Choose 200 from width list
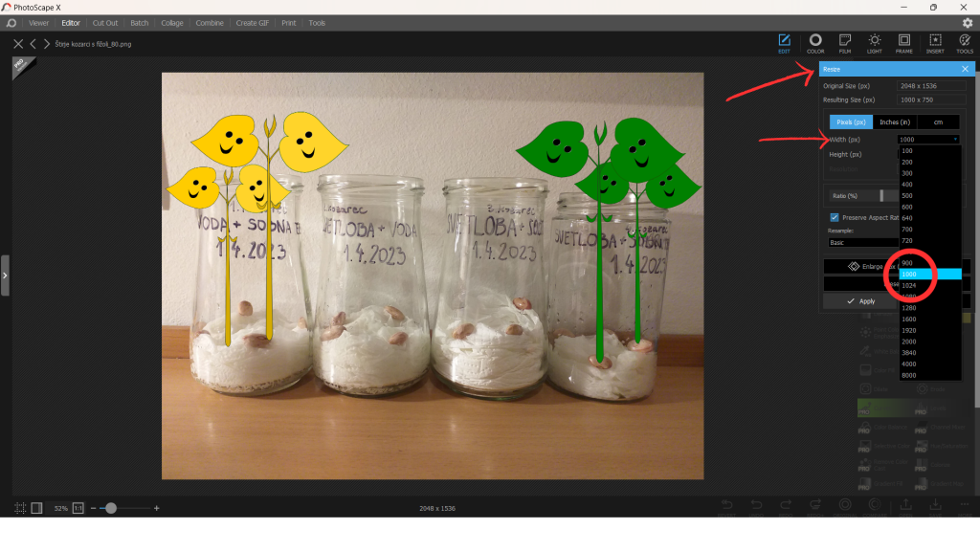The width and height of the screenshot is (980, 551). [930, 162]
